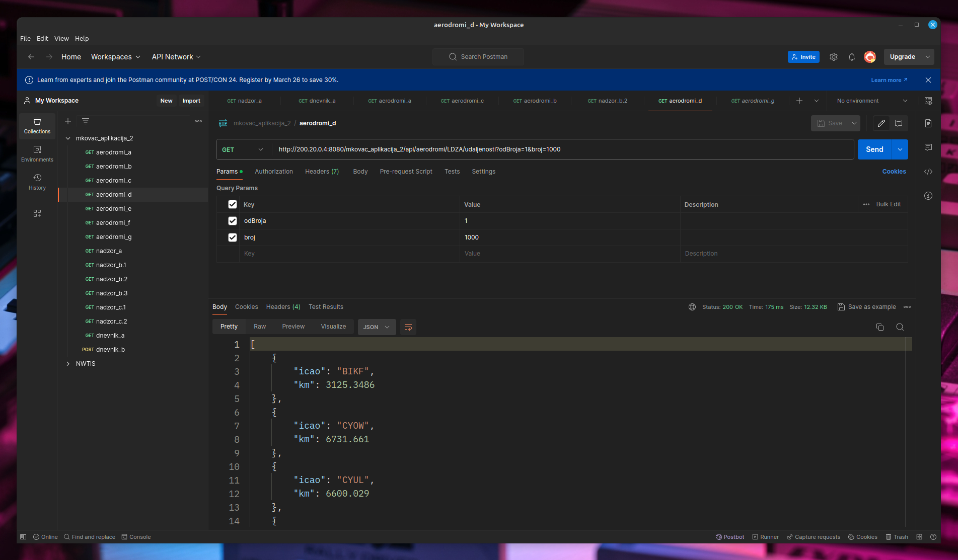Open the user avatar menu
This screenshot has width=958, height=560.
tap(870, 57)
